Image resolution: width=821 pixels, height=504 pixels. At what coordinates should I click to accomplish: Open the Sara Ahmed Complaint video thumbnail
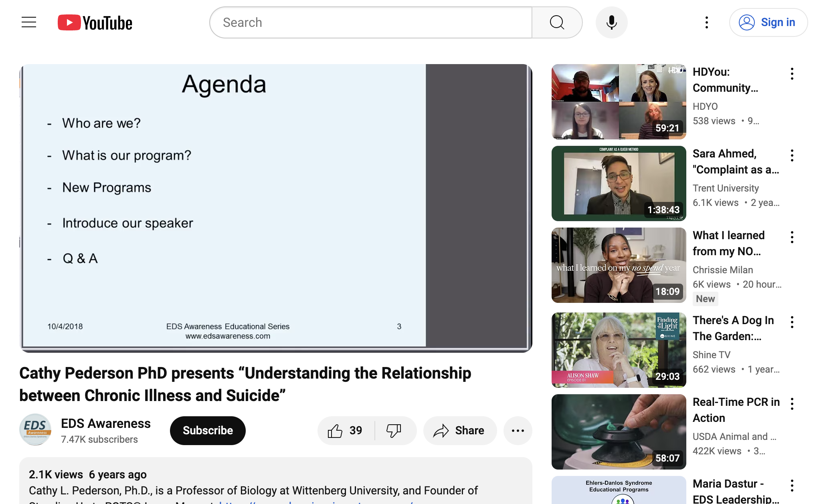coord(619,183)
